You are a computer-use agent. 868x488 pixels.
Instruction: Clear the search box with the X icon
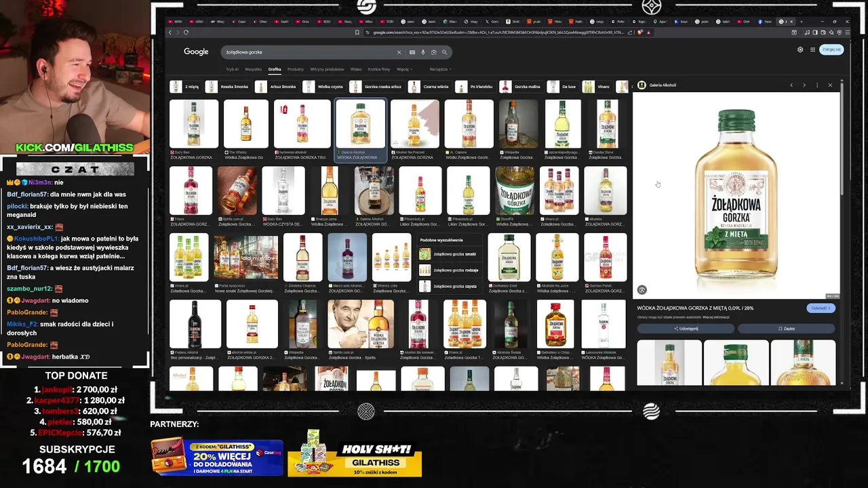click(399, 52)
